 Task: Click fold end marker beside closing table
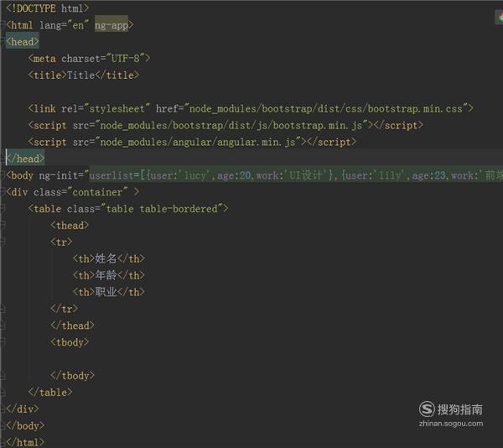tap(3, 393)
